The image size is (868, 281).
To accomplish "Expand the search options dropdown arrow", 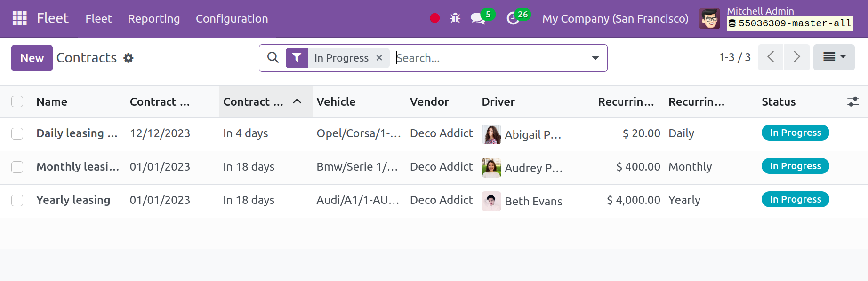I will coord(595,58).
